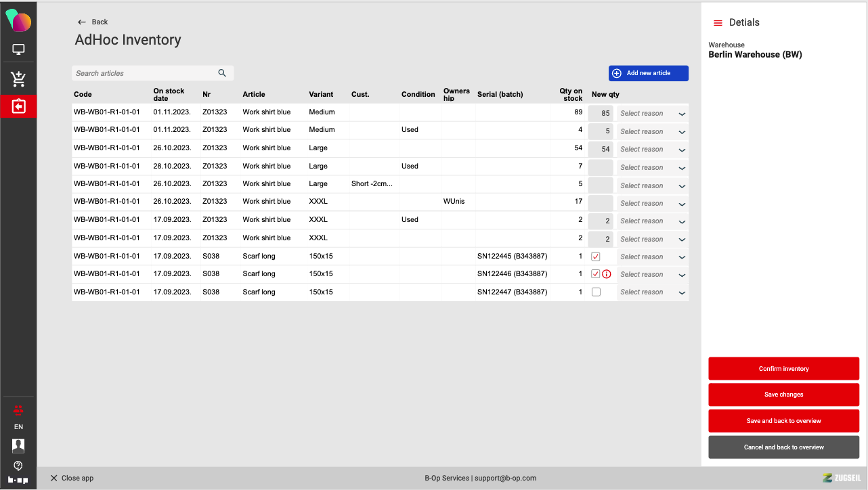Click Close app in the bottom bar
Screen dimensions: 868x490
(x=72, y=478)
